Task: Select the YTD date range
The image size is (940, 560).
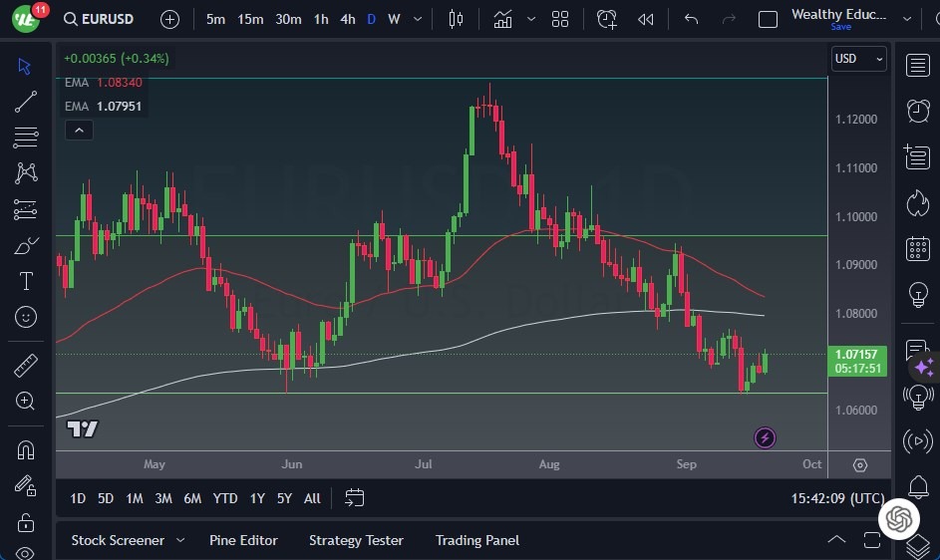Action: 225,498
